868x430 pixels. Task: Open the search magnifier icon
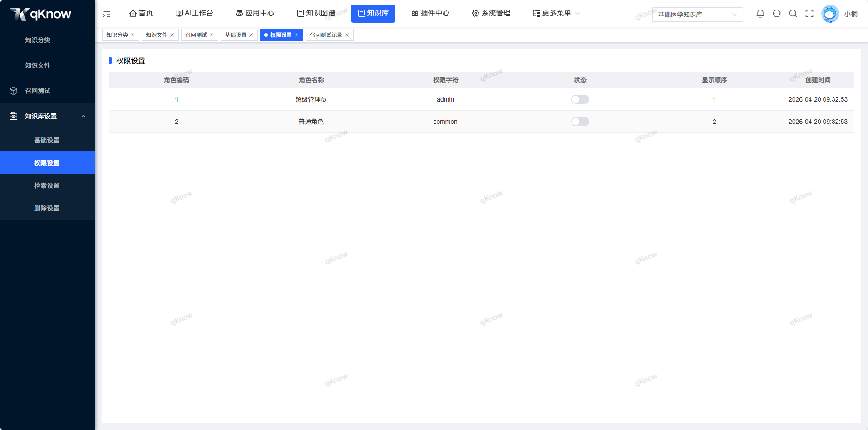tap(793, 14)
